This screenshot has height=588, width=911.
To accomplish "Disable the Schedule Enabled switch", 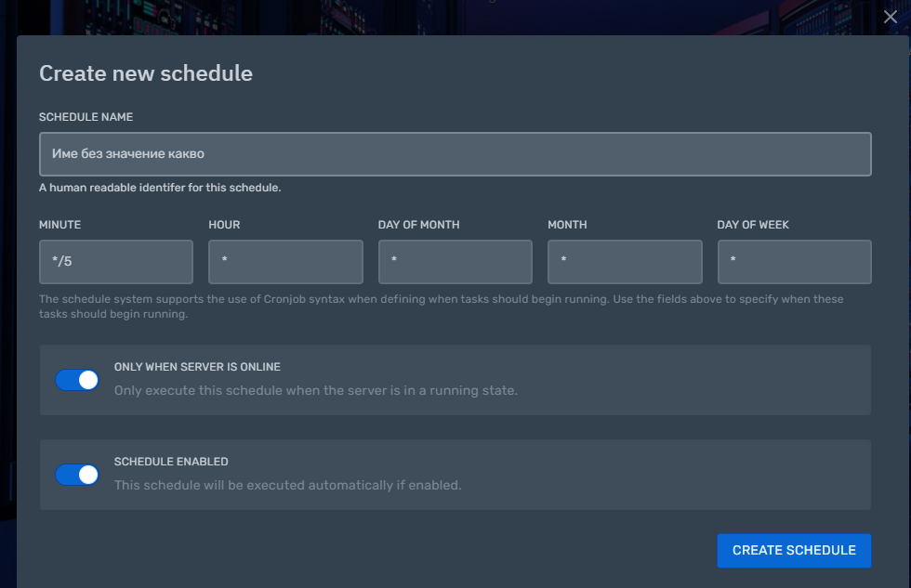I will pyautogui.click(x=76, y=475).
